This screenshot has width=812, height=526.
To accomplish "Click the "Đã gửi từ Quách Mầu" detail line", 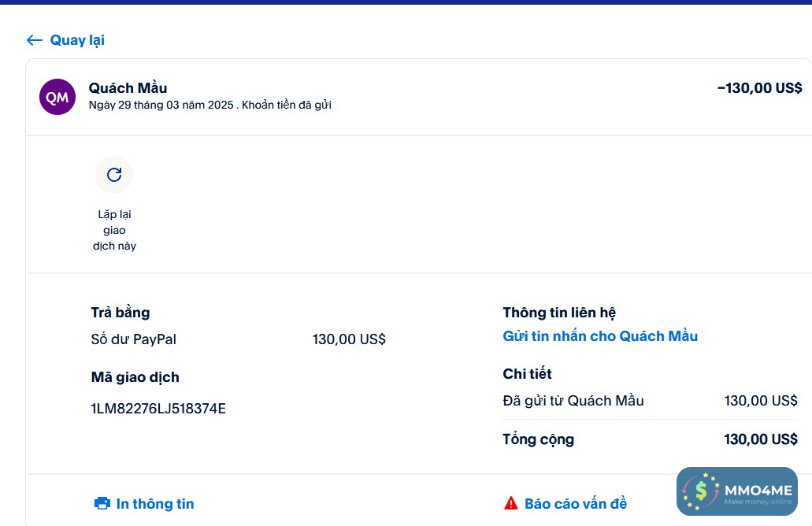I will pos(573,401).
